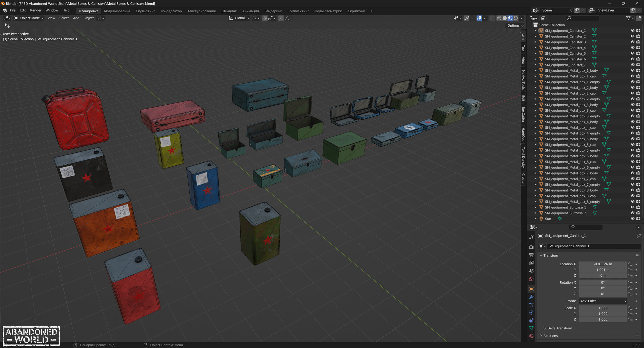The image size is (644, 348).
Task: Select the Select Box tool in viewport
Action: 7,26
